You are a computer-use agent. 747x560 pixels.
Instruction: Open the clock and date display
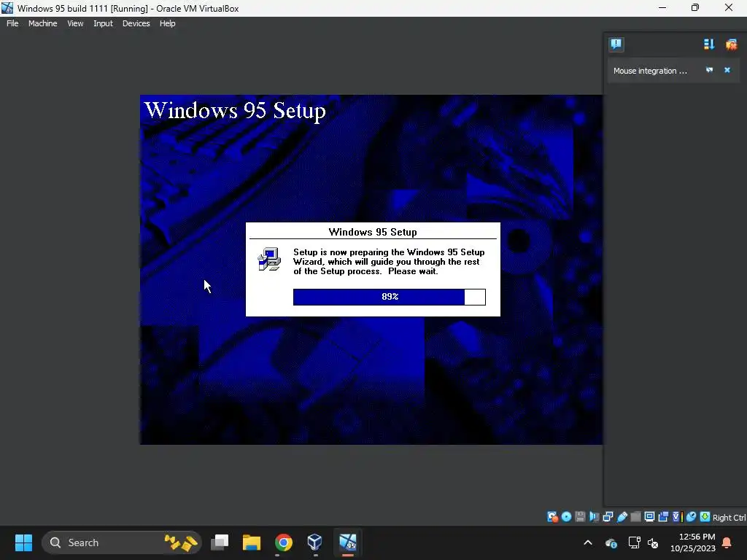[x=693, y=542]
